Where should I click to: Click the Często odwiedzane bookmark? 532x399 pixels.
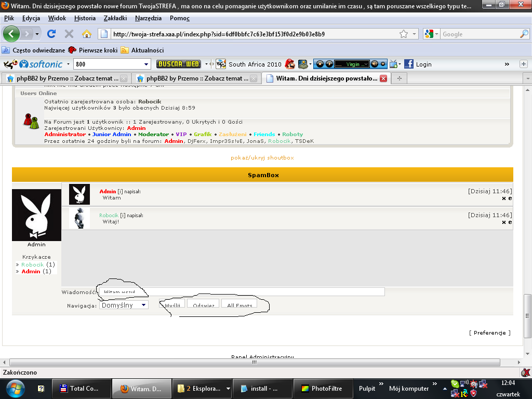click(34, 50)
